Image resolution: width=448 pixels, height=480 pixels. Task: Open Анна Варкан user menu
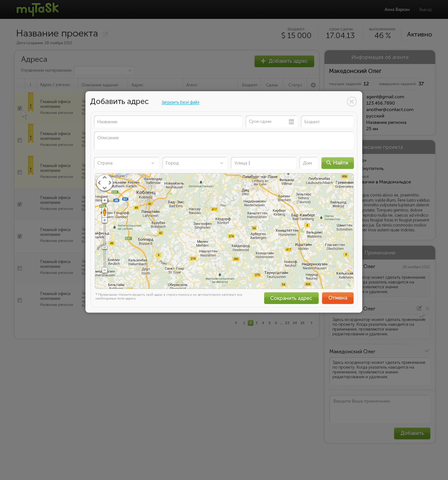397,10
